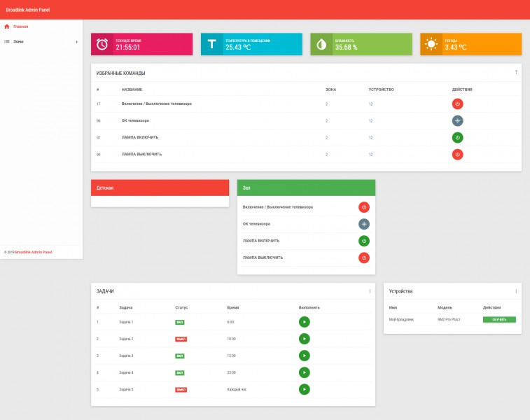Image resolution: width=530 pixels, height=420 pixels.
Task: Click Broadlink Admin Panel footer link
Action: click(x=34, y=252)
